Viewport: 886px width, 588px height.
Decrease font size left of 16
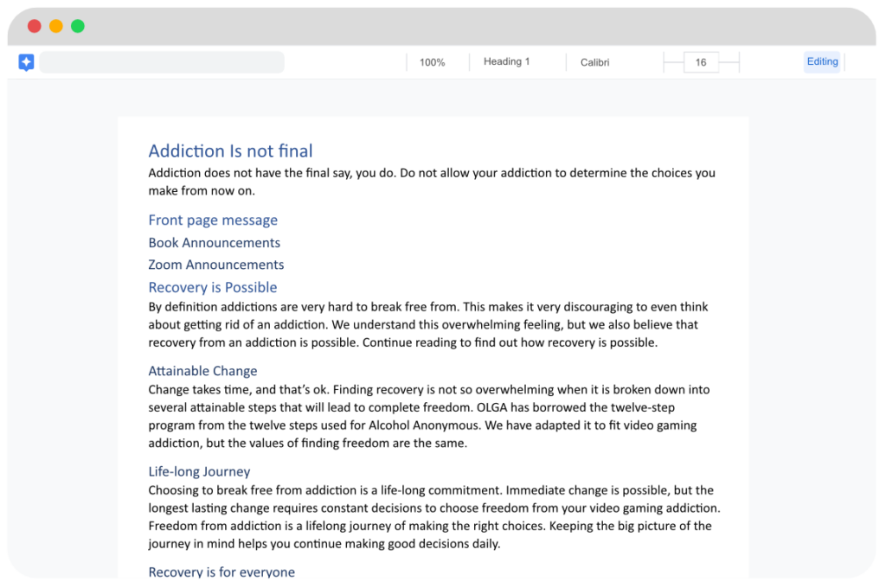click(x=673, y=62)
